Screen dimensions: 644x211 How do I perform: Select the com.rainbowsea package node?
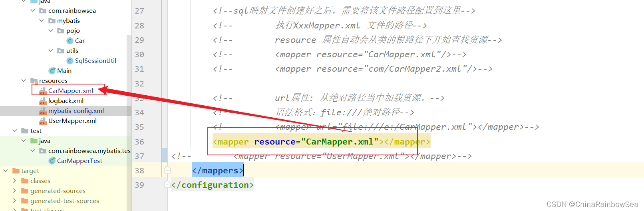pyautogui.click(x=72, y=11)
